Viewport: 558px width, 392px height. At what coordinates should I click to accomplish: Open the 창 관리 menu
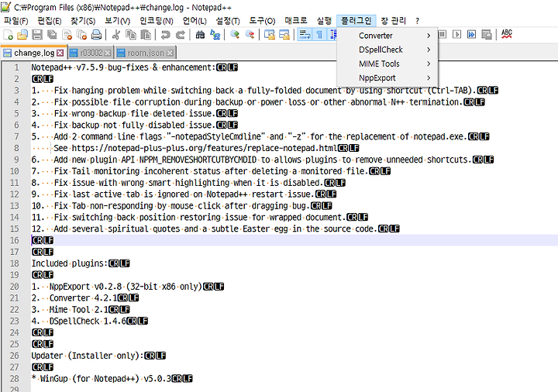393,21
